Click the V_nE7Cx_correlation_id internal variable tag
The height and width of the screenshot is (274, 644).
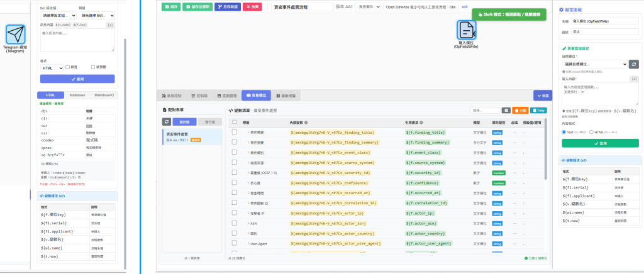click(x=332, y=203)
